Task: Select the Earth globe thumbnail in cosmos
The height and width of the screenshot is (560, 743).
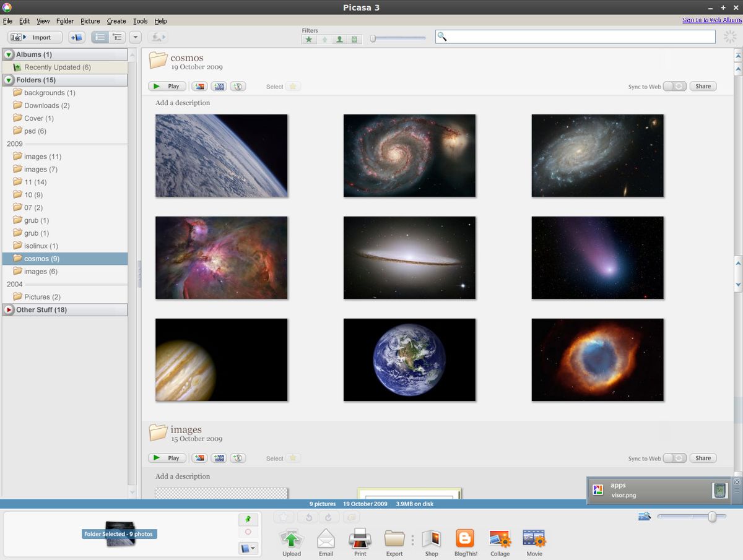Action: click(x=409, y=360)
